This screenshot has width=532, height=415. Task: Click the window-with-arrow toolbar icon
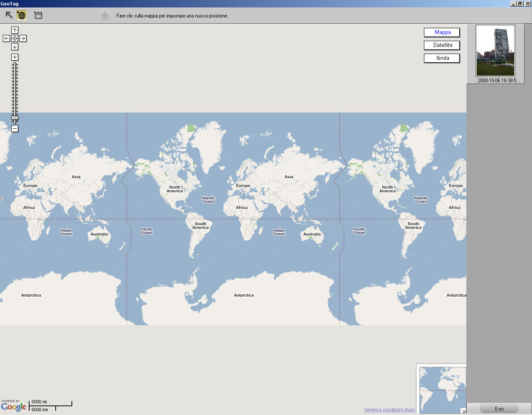pyautogui.click(x=38, y=15)
